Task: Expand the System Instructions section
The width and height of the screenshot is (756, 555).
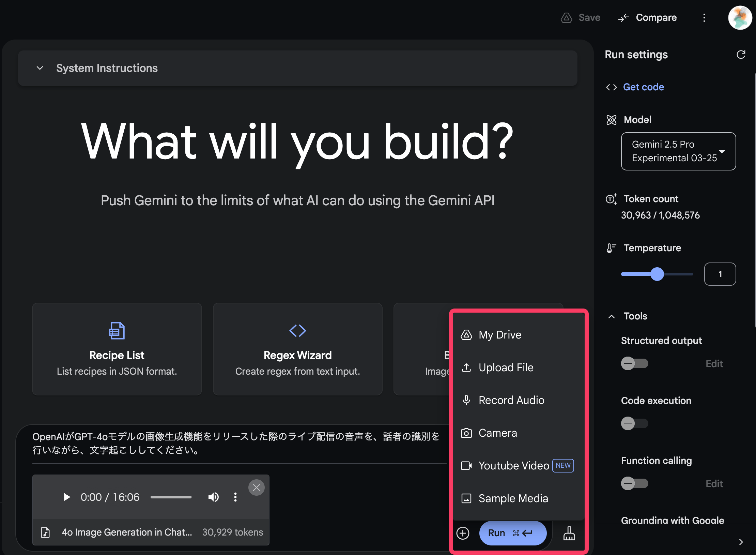Action: click(40, 68)
